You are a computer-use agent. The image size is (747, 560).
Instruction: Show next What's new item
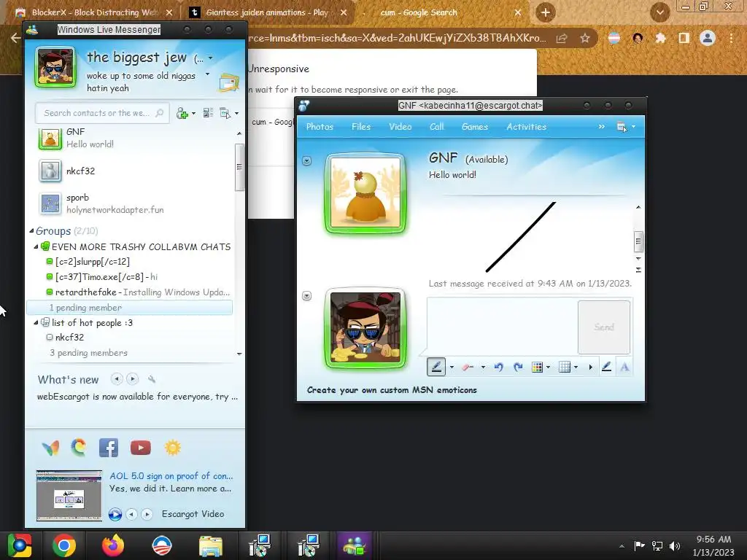tap(133, 379)
